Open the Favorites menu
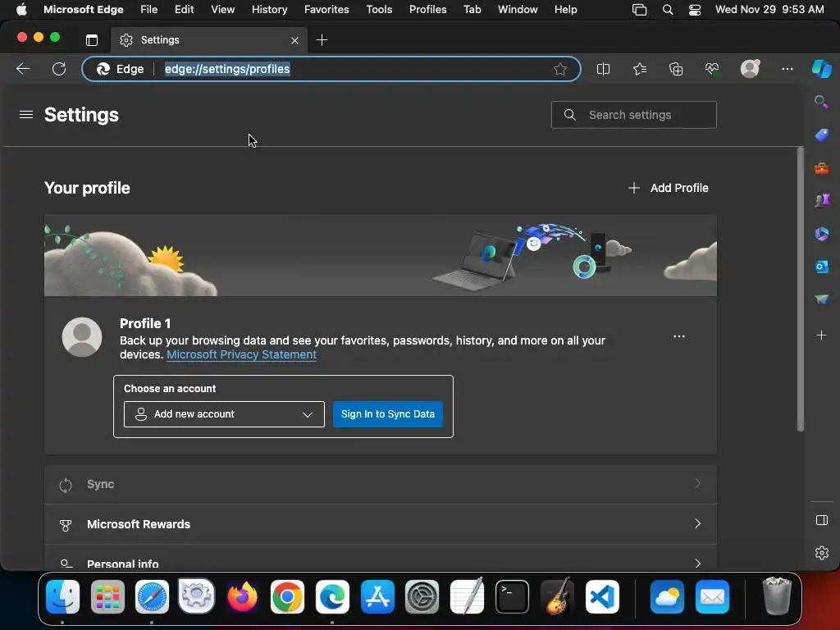 (326, 10)
